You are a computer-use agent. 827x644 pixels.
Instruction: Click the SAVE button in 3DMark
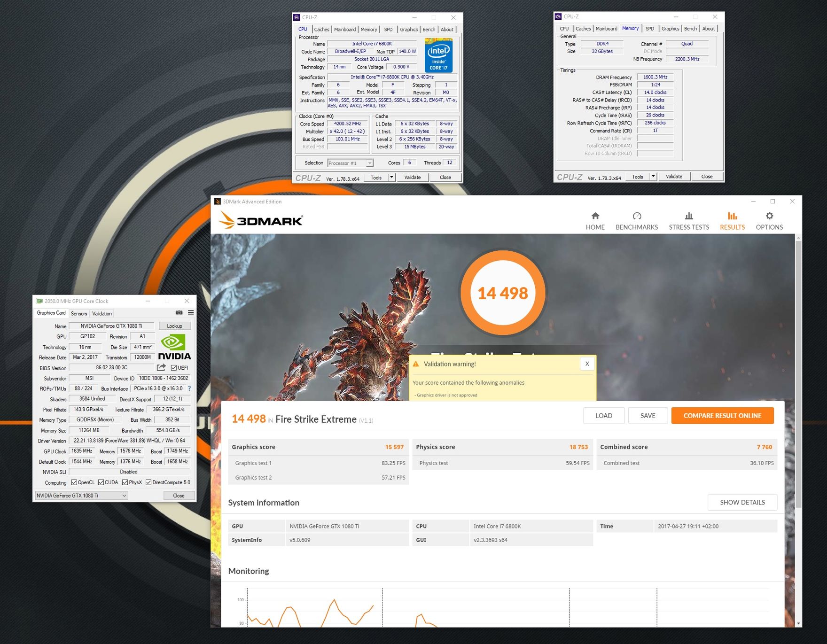[x=648, y=415]
